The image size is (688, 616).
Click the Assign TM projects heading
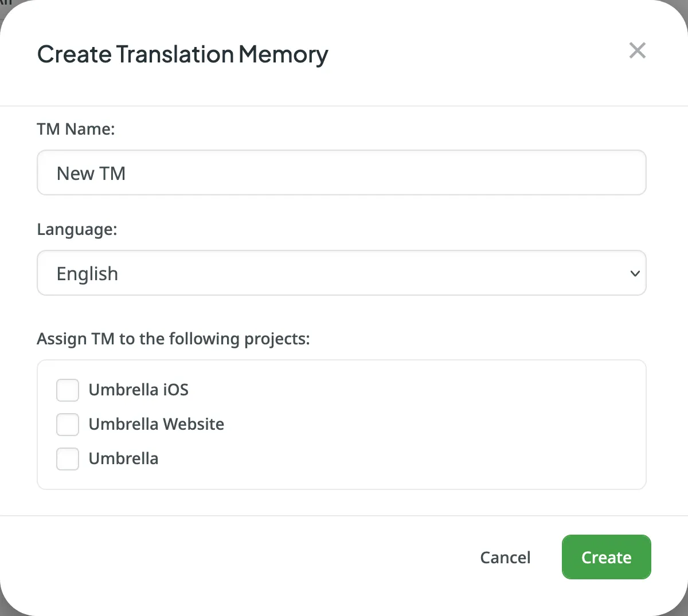coord(173,339)
